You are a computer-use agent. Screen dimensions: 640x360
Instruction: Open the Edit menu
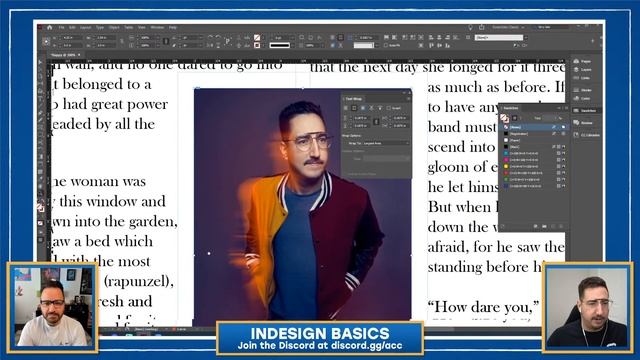(x=72, y=27)
